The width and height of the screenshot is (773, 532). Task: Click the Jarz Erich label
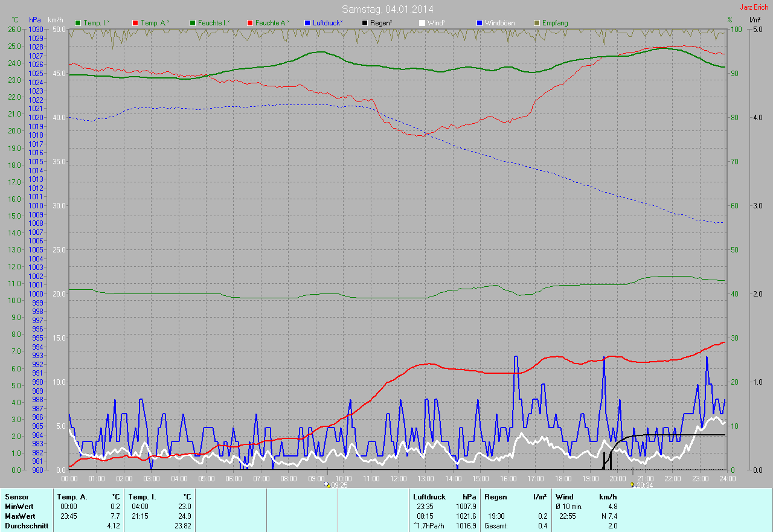(754, 7)
